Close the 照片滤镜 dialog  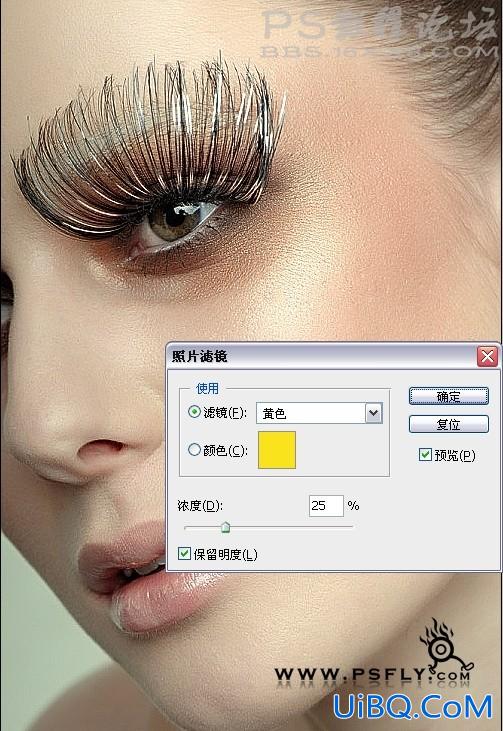[487, 357]
